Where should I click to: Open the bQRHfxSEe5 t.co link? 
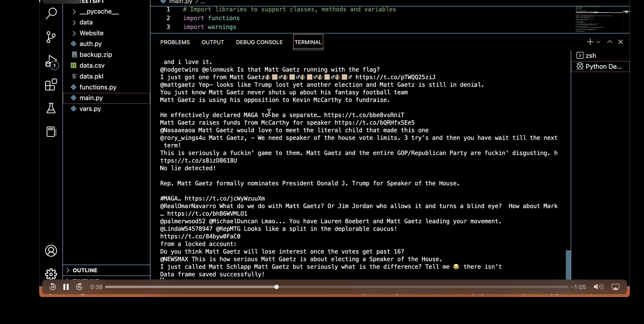375,123
